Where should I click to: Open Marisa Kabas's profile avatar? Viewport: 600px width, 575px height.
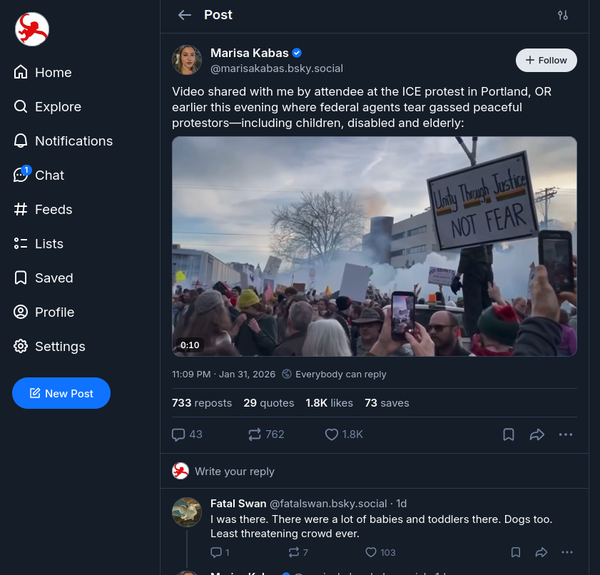pyautogui.click(x=187, y=60)
